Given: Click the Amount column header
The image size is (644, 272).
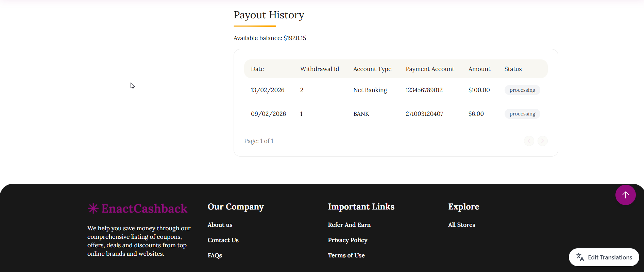Looking at the screenshot, I should [479, 69].
